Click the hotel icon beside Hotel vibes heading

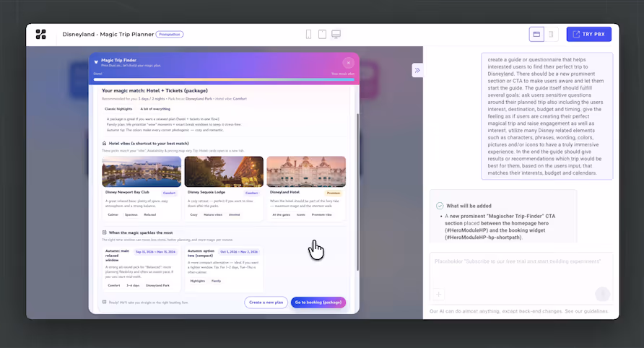104,144
